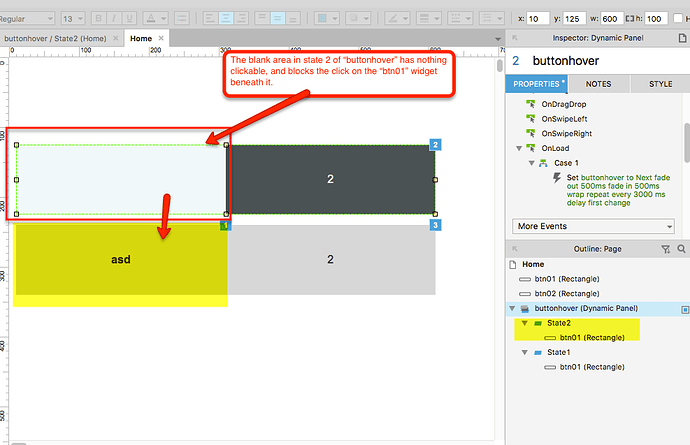Switch to the buttonhover / State2 (Home) tab
Screen dimensions: 690x445
click(x=60, y=38)
